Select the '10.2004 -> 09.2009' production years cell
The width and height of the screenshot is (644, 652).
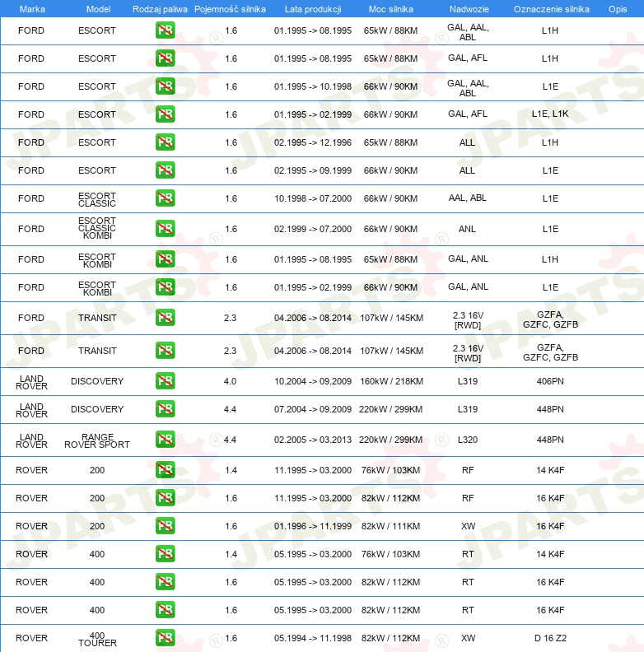313,381
